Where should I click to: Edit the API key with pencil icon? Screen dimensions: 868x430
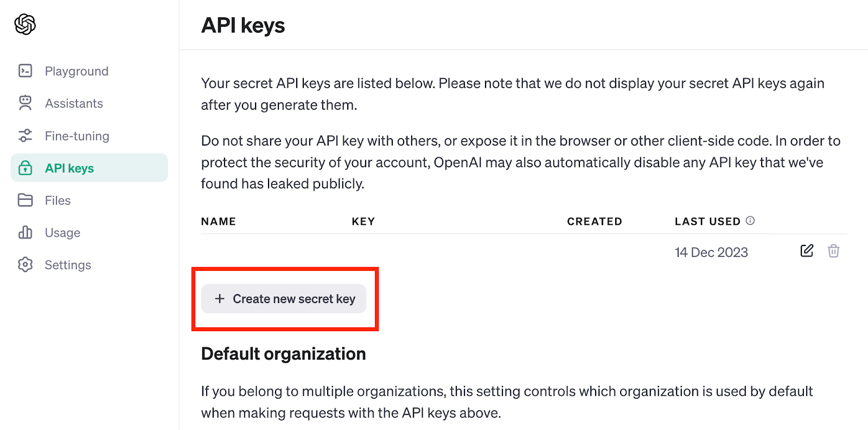[x=807, y=250]
